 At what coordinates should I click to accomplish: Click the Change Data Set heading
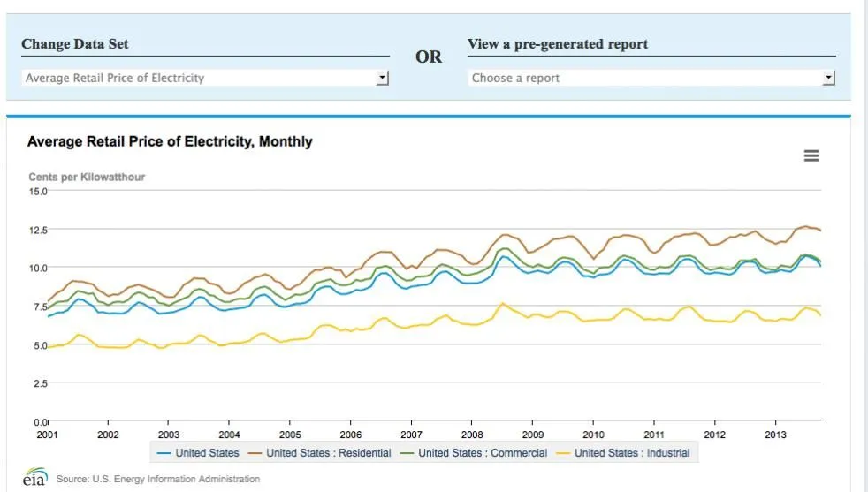[x=75, y=44]
